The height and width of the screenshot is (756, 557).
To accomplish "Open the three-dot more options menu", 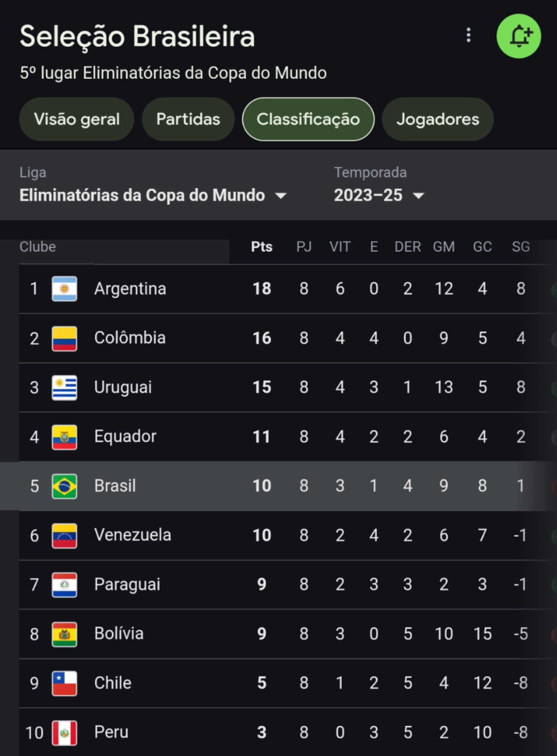I will pyautogui.click(x=469, y=35).
